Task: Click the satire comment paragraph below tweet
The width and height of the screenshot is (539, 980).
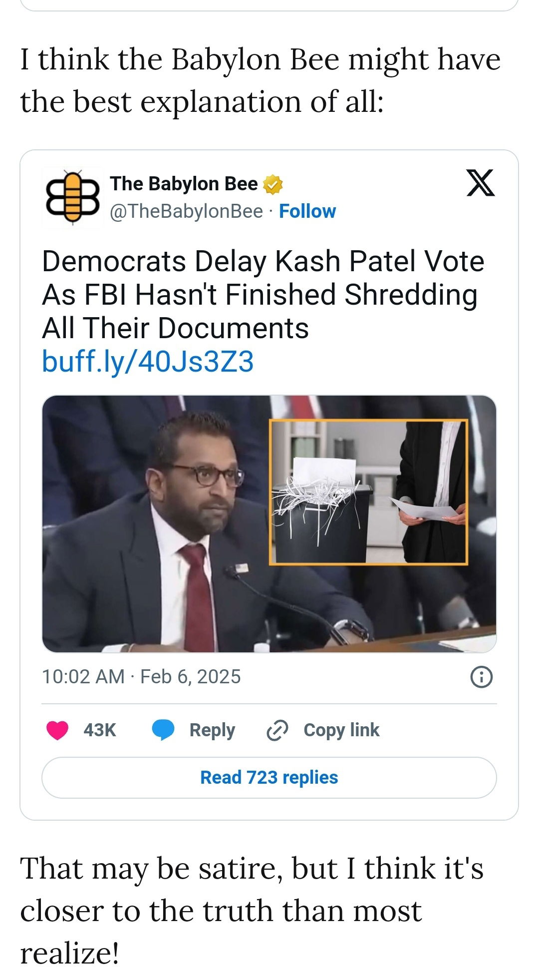Action: pos(252,911)
